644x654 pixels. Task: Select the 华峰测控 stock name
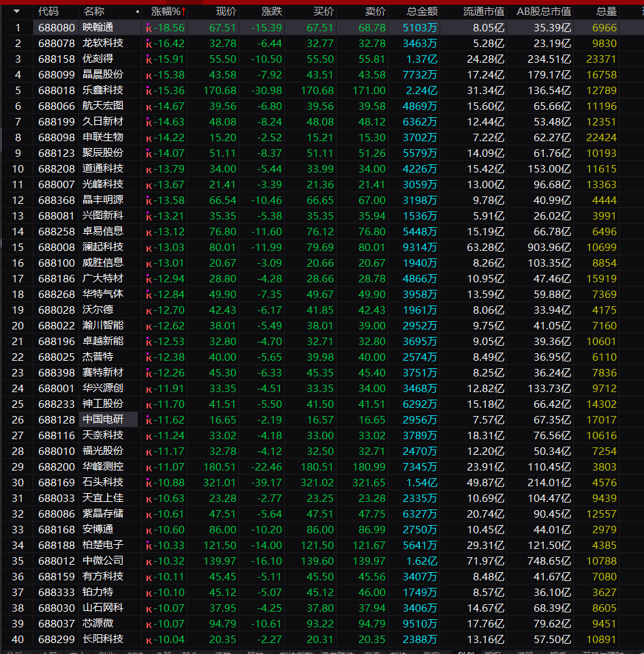(103, 466)
